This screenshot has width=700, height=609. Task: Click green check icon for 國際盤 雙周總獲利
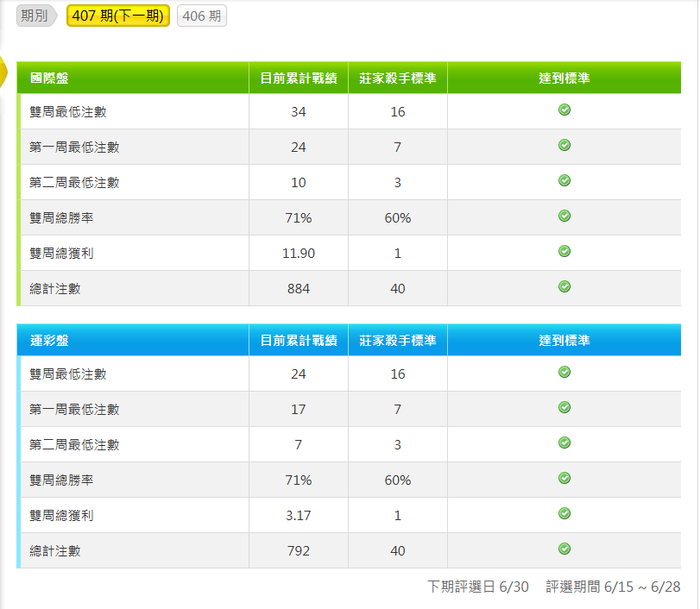tap(564, 251)
